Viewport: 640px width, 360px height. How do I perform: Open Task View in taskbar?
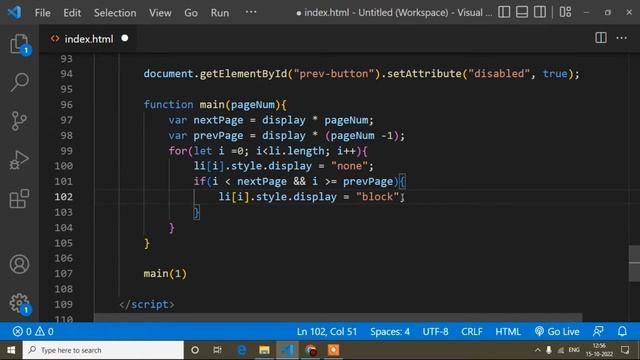point(218,350)
